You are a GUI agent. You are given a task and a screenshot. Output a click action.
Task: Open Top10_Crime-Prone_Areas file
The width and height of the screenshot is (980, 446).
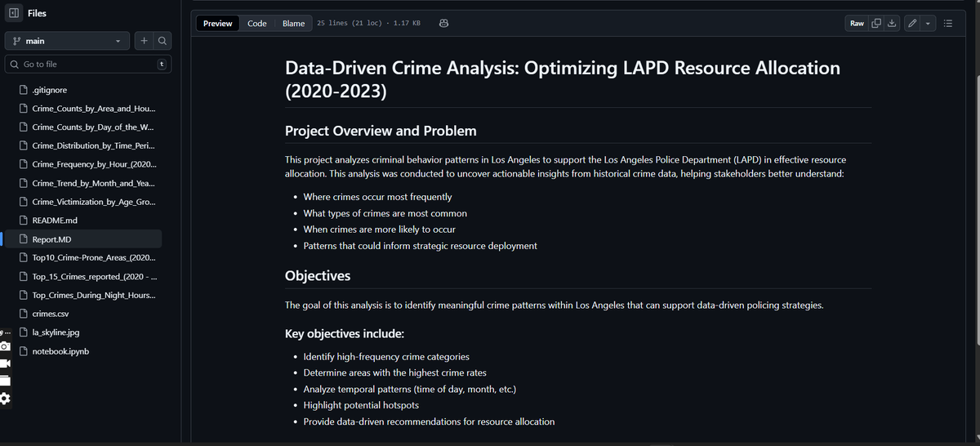93,257
